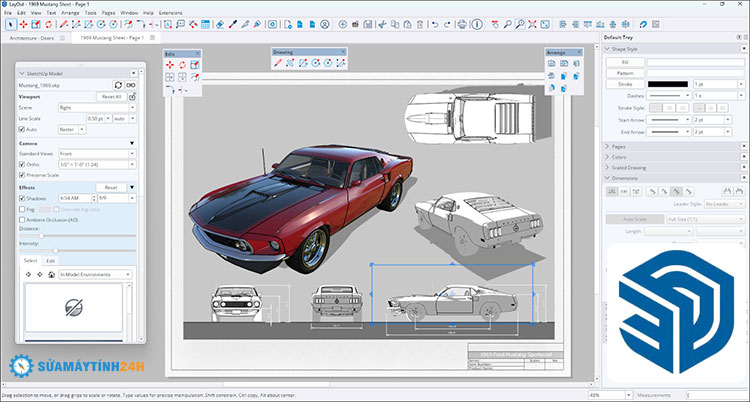Switch to the Architecture - Doors document tab
The width and height of the screenshot is (750, 402).
tap(31, 37)
